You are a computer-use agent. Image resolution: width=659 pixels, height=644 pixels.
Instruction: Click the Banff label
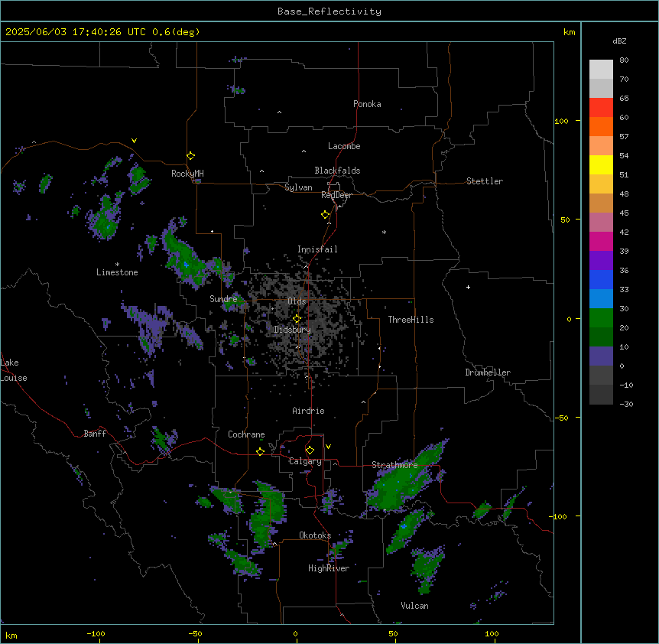click(x=95, y=434)
